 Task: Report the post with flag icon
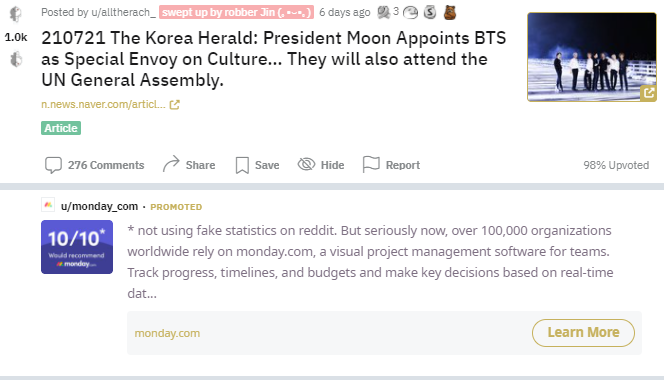pyautogui.click(x=371, y=164)
